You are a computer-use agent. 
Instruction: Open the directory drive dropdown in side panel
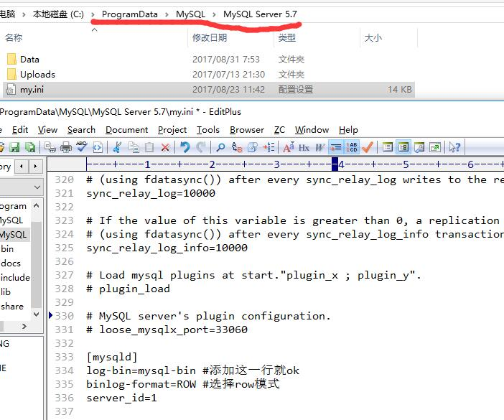coord(37,187)
